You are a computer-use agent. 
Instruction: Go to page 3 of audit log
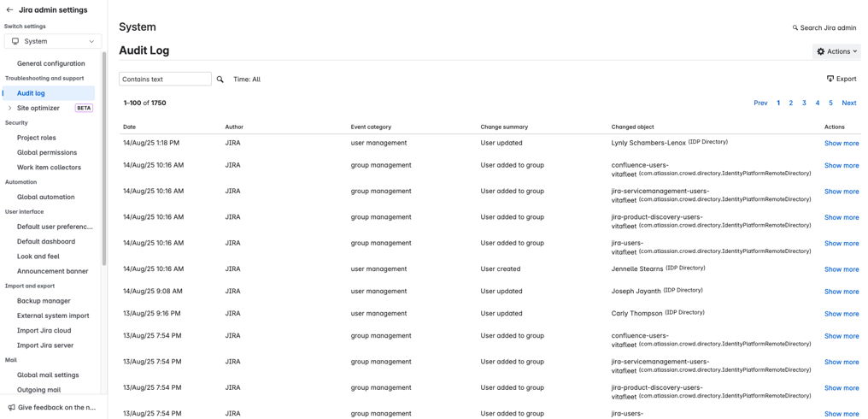[x=804, y=103]
